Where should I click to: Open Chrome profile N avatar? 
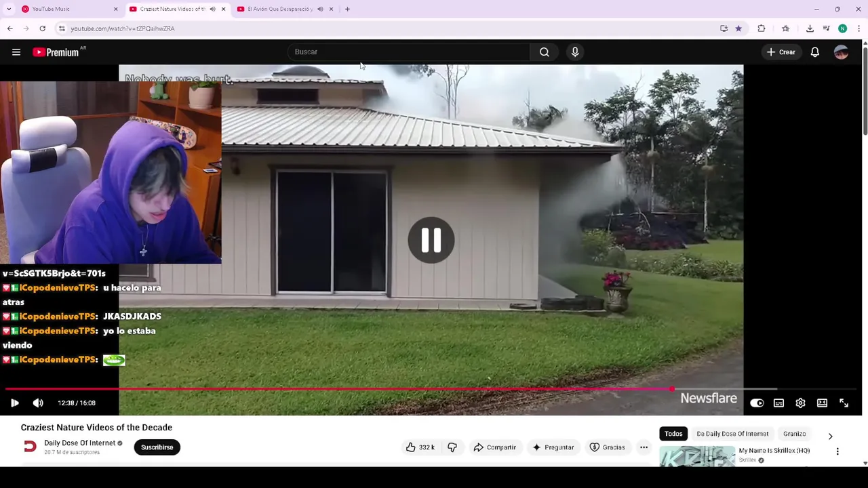pyautogui.click(x=842, y=28)
